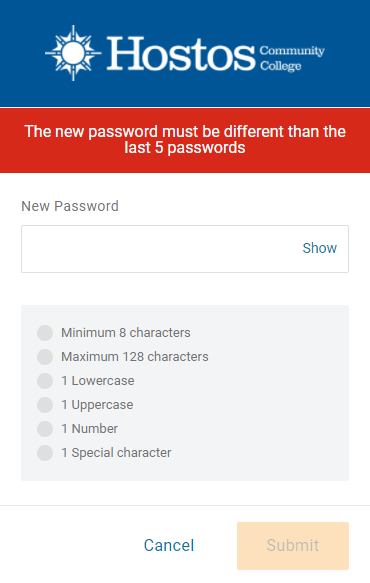Click the Hostos sun logo icon
Screen dimensions: 370x583
coord(73,53)
